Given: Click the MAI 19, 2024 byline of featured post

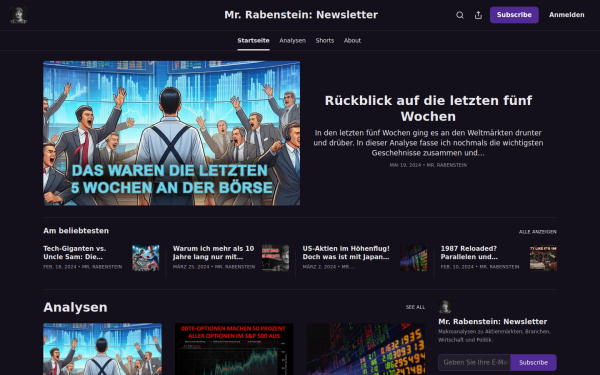Looking at the screenshot, I should tap(428, 165).
